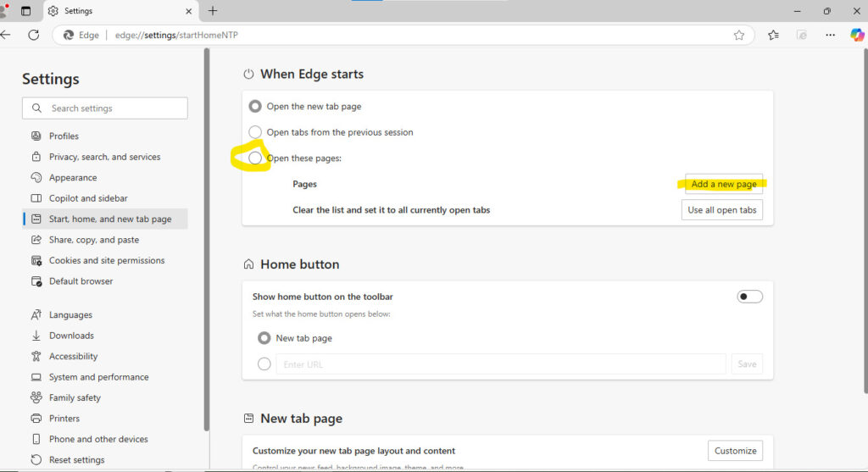
Task: Open tab actions menu icon
Action: [25, 10]
